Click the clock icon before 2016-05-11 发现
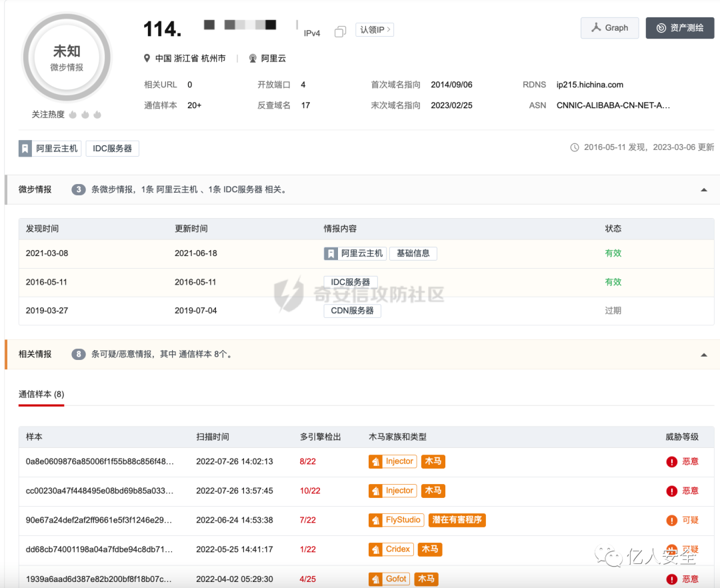This screenshot has height=588, width=720. 575,147
